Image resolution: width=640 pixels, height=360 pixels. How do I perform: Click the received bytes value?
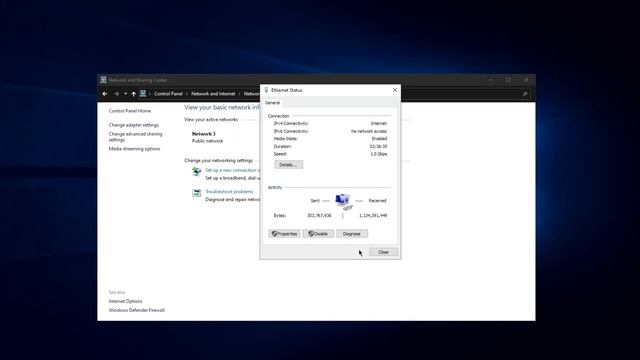(x=373, y=216)
